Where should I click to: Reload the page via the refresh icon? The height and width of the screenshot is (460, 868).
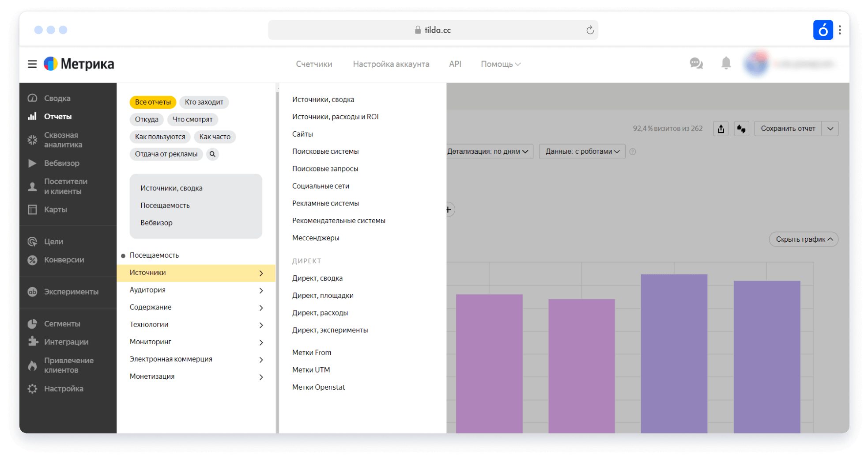tap(590, 30)
